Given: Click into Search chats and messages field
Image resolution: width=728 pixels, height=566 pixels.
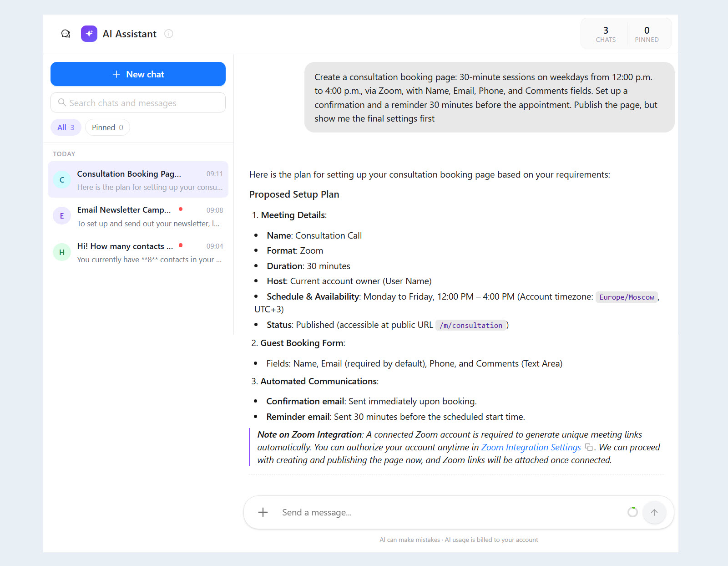Looking at the screenshot, I should click(138, 103).
